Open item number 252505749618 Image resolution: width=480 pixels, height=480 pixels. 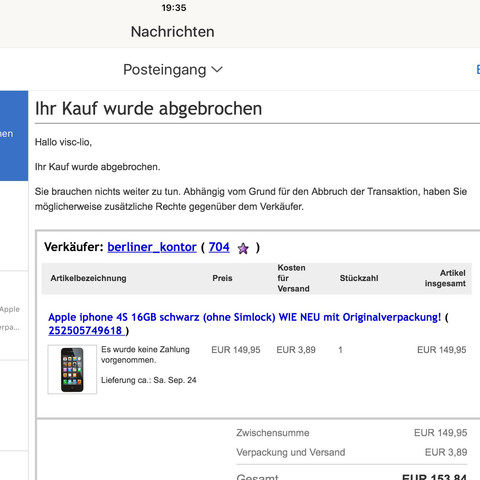coord(86,330)
